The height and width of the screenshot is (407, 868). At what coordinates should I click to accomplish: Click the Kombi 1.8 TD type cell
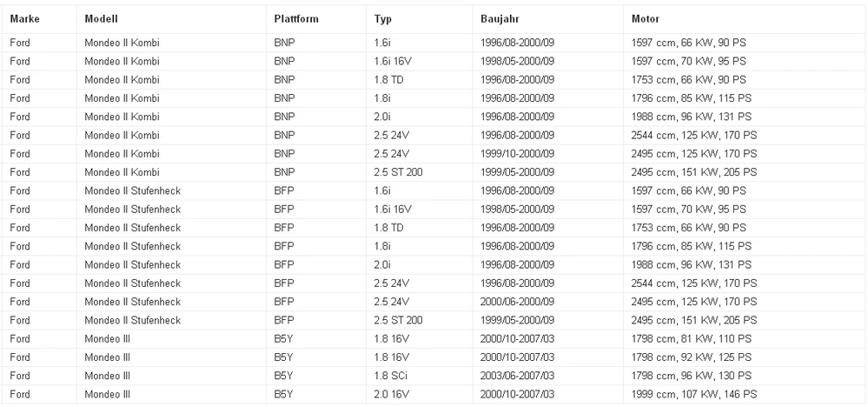pyautogui.click(x=419, y=80)
